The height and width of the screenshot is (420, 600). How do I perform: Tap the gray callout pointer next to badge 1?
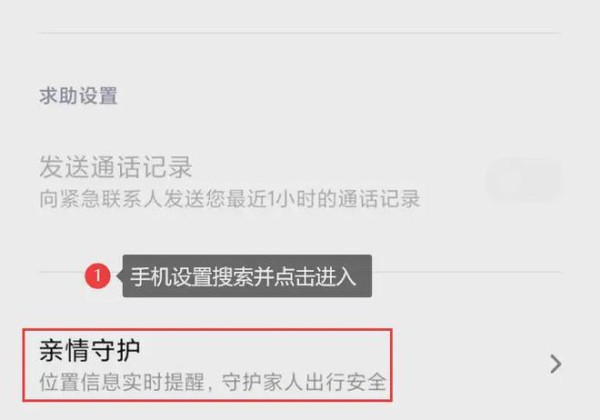pos(119,276)
